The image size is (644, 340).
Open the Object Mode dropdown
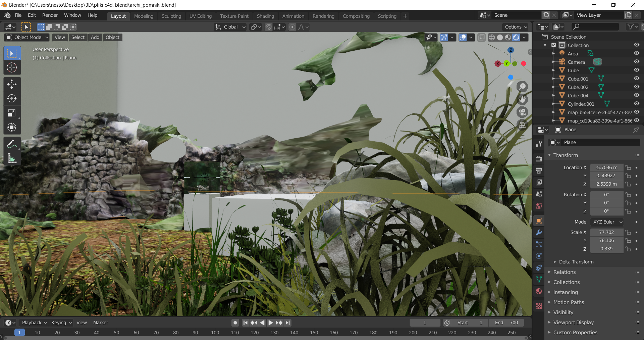pos(28,37)
